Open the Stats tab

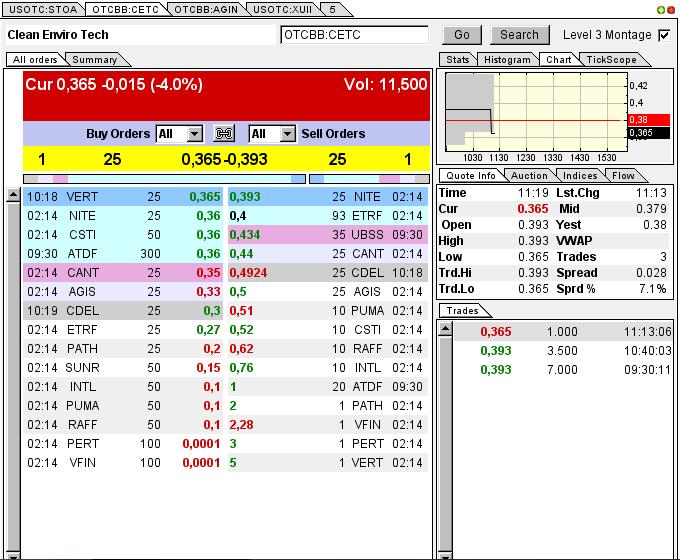pos(458,59)
